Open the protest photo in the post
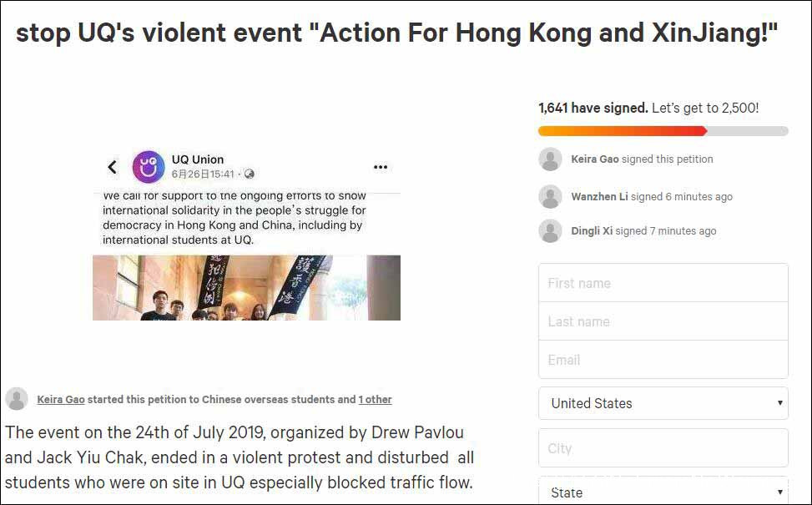812x505 pixels. coord(246,288)
